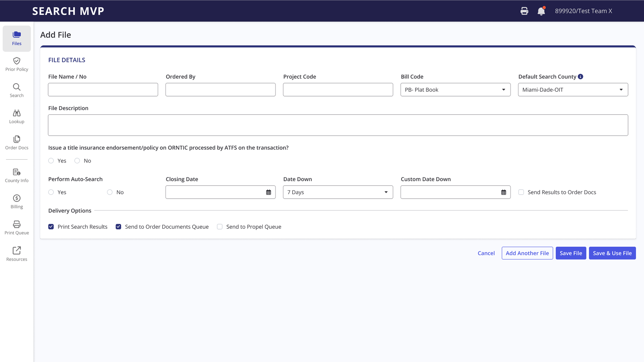Expand the Bill Code dropdown
Image resolution: width=644 pixels, height=362 pixels.
pos(455,90)
